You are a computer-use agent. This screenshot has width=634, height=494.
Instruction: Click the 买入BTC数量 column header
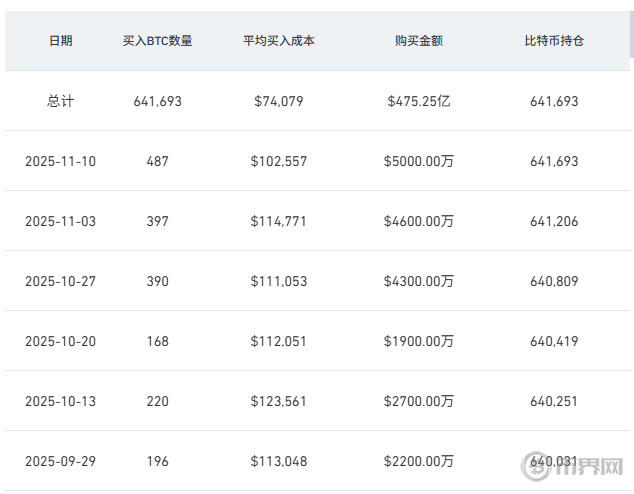pyautogui.click(x=157, y=41)
